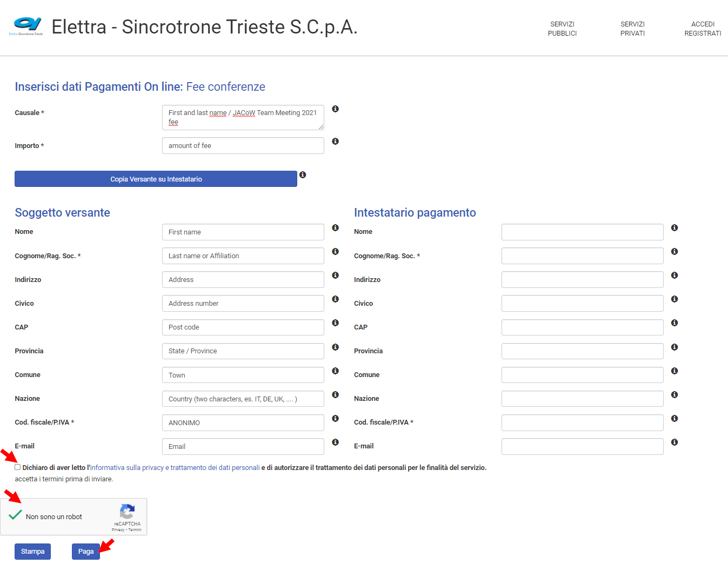Click the reCAPTCHA logo icon

coord(127,512)
